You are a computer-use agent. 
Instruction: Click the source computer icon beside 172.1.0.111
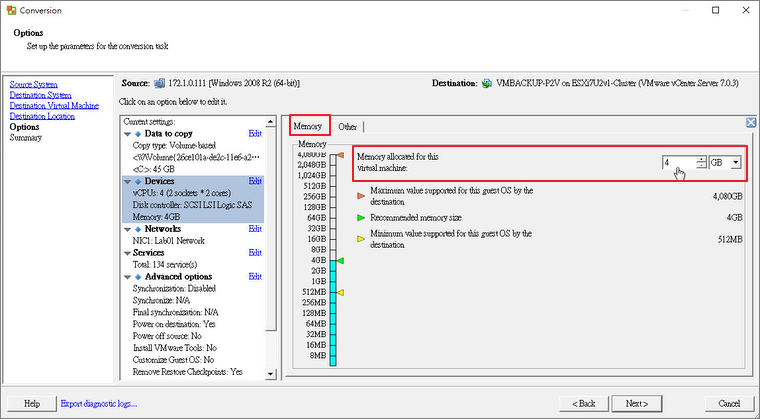[159, 83]
